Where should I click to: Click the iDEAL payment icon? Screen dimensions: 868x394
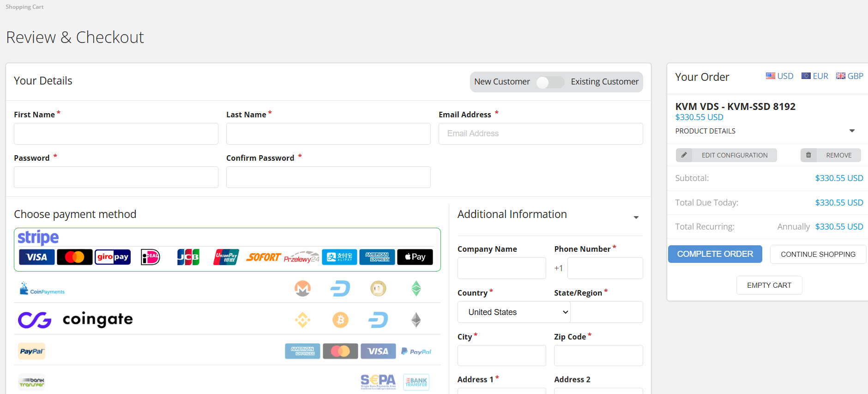[151, 257]
